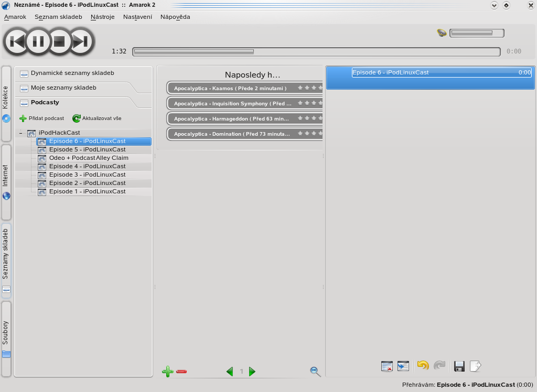Viewport: 537px width, 392px height.
Task: Save the playlist with floppy disk icon
Action: coord(459,366)
